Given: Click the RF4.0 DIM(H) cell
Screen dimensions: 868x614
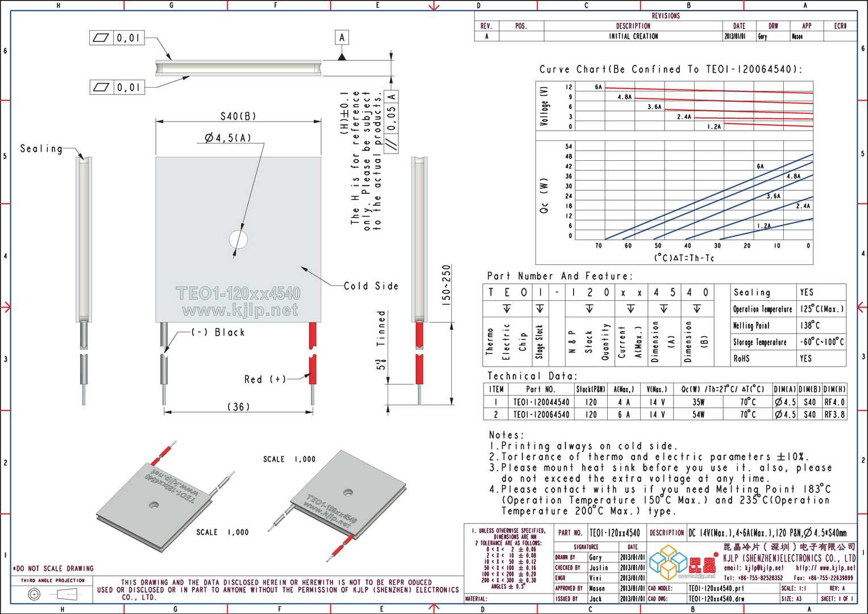Looking at the screenshot, I should click(x=834, y=402).
